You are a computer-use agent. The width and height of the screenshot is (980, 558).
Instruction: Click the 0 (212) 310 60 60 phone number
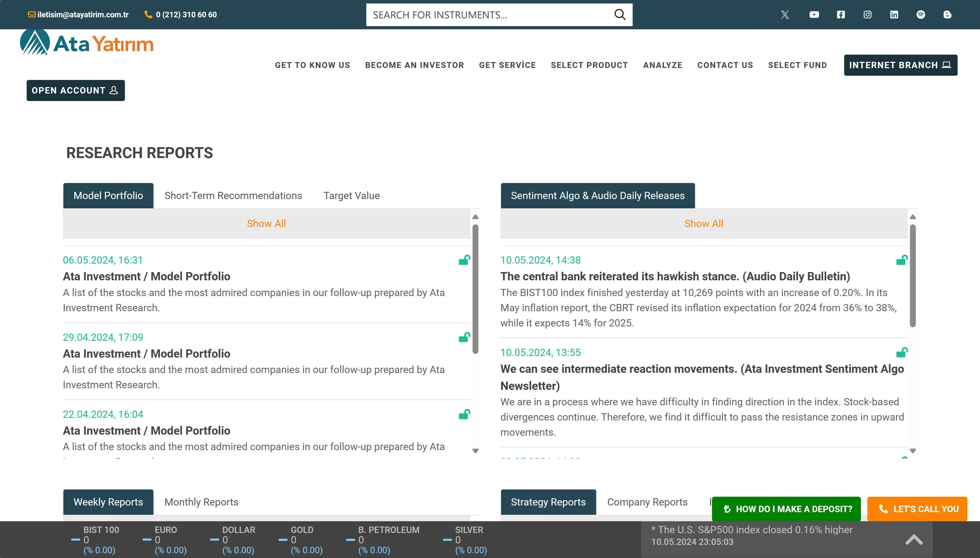point(186,15)
